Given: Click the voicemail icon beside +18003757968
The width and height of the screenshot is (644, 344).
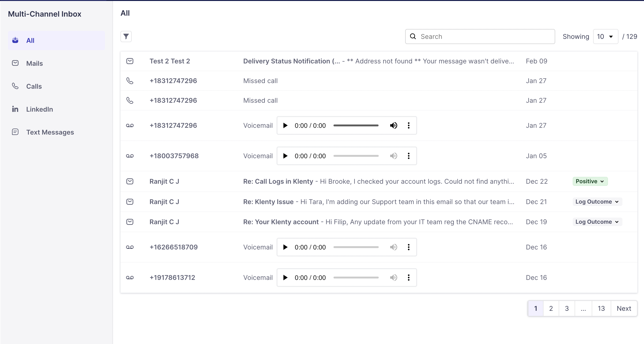Looking at the screenshot, I should 130,156.
